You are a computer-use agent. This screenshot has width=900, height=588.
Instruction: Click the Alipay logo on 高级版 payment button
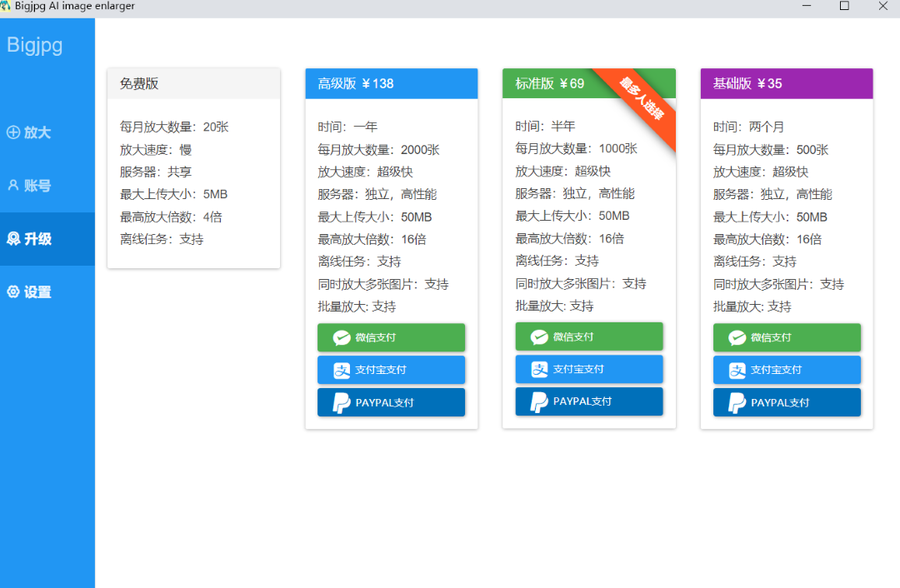(342, 369)
